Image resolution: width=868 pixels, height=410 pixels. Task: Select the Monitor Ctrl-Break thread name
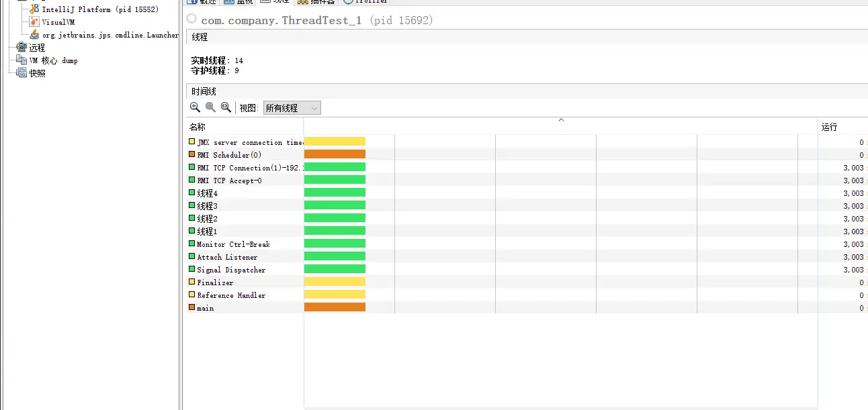point(233,244)
